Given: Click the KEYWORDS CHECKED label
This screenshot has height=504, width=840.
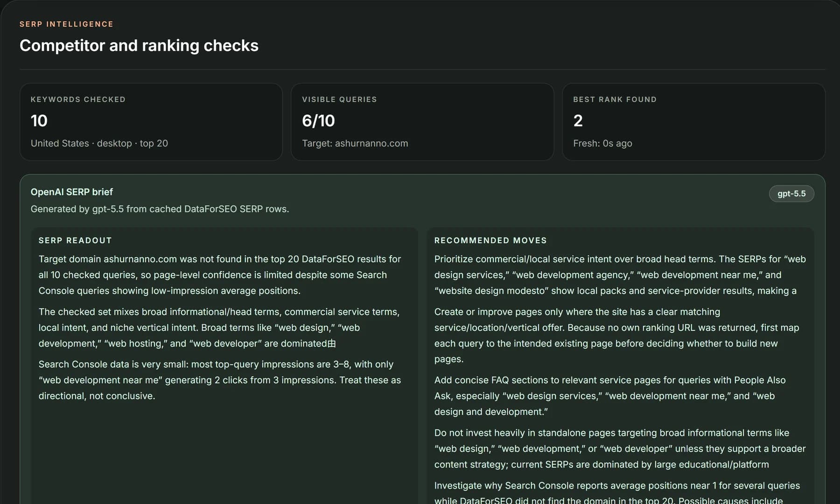Looking at the screenshot, I should [x=78, y=99].
